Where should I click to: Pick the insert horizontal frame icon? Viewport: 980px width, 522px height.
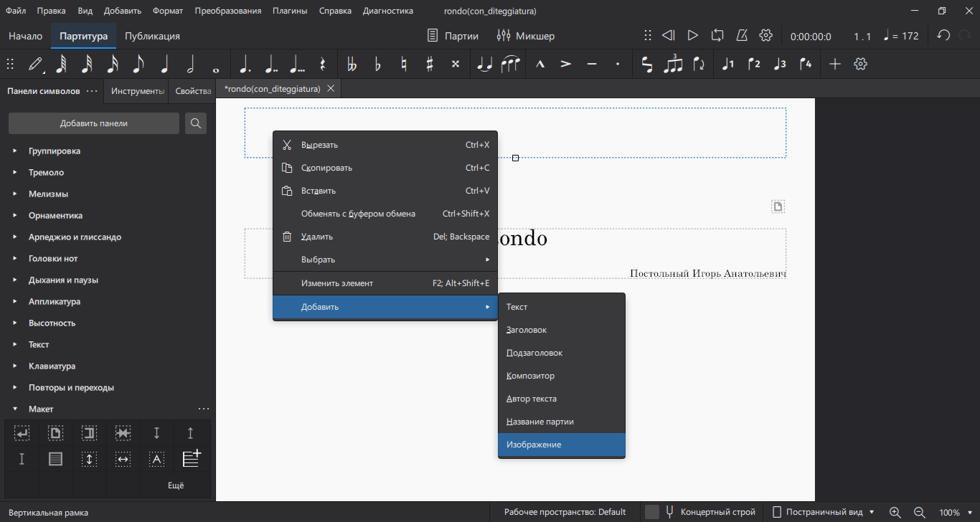[123, 459]
